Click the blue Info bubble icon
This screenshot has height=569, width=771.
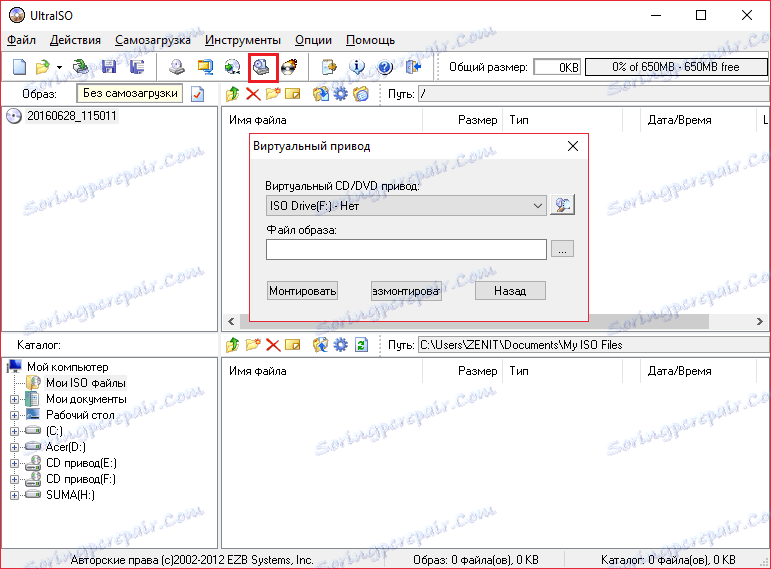[357, 67]
